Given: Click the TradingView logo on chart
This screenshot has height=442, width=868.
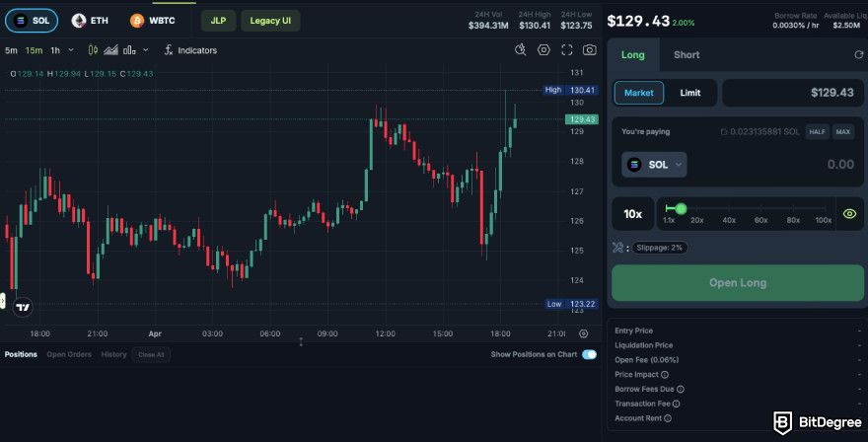Looking at the screenshot, I should (x=23, y=307).
